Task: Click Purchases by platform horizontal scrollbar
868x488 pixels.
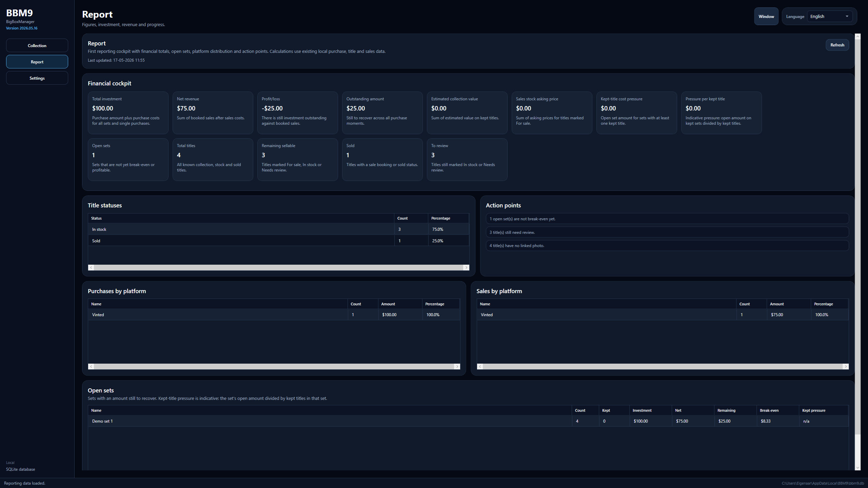Action: tap(274, 366)
